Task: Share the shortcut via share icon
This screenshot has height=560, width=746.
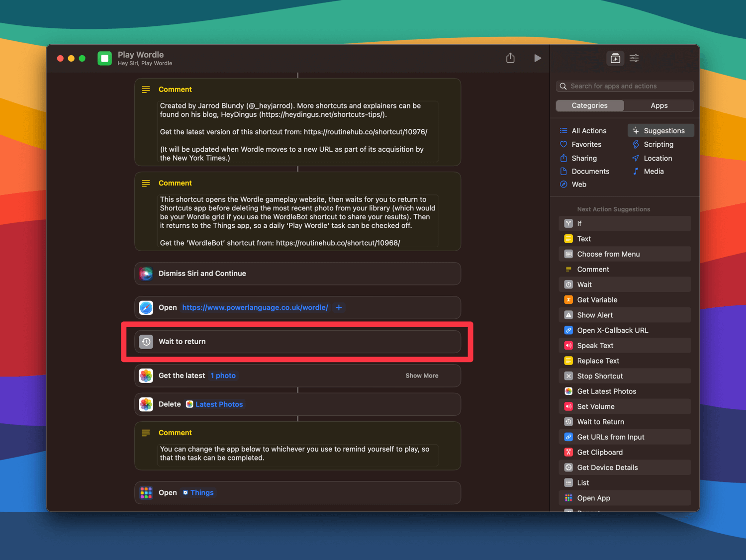Action: tap(510, 58)
